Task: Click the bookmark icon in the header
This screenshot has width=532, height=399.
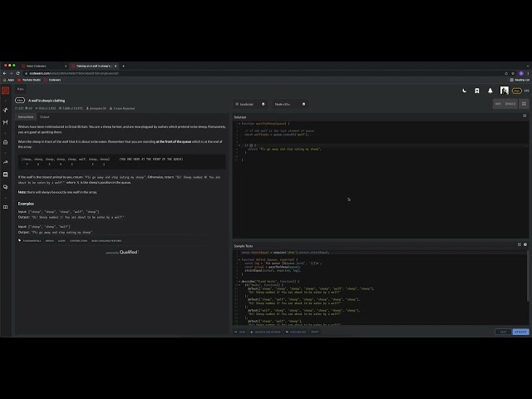Action: pos(476,91)
